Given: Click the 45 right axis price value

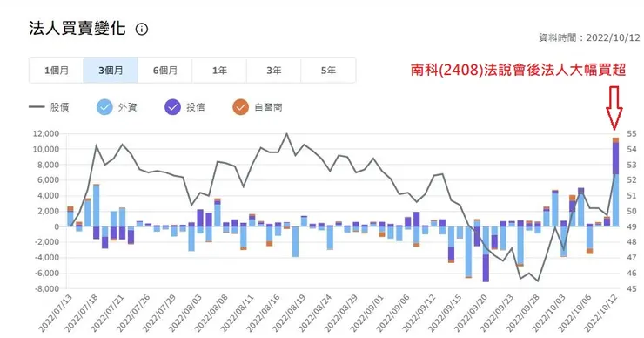Looking at the screenshot, I should click(632, 288).
